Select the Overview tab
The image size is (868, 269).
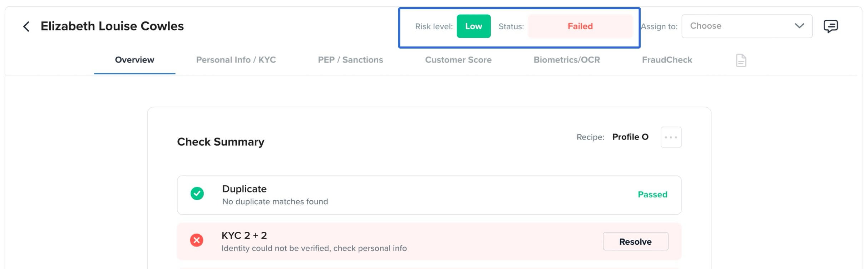click(134, 60)
